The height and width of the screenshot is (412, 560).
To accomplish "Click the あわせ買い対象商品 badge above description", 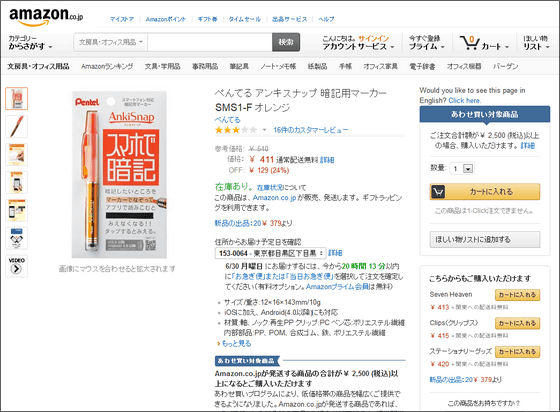I will 247,361.
